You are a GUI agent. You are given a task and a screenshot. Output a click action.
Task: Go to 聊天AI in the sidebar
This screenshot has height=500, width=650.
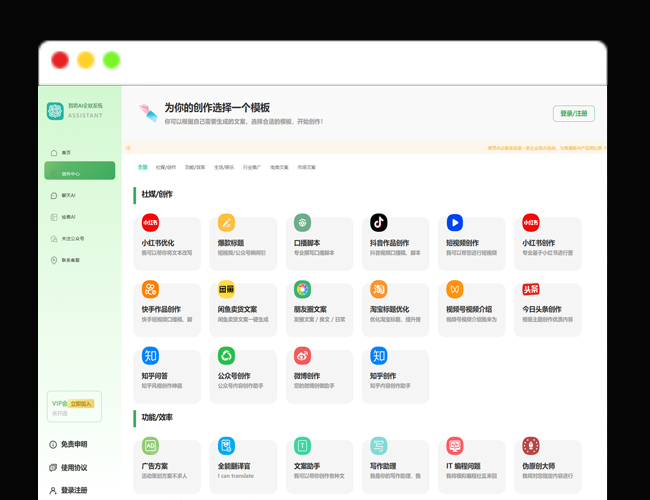(69, 195)
